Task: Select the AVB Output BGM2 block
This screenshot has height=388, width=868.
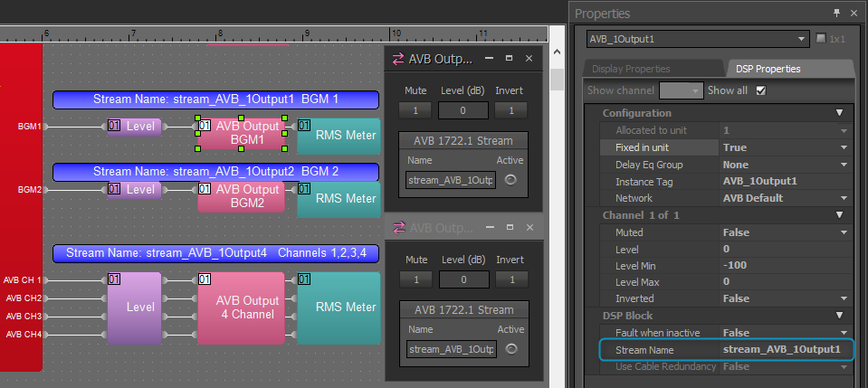Action: coord(242,196)
